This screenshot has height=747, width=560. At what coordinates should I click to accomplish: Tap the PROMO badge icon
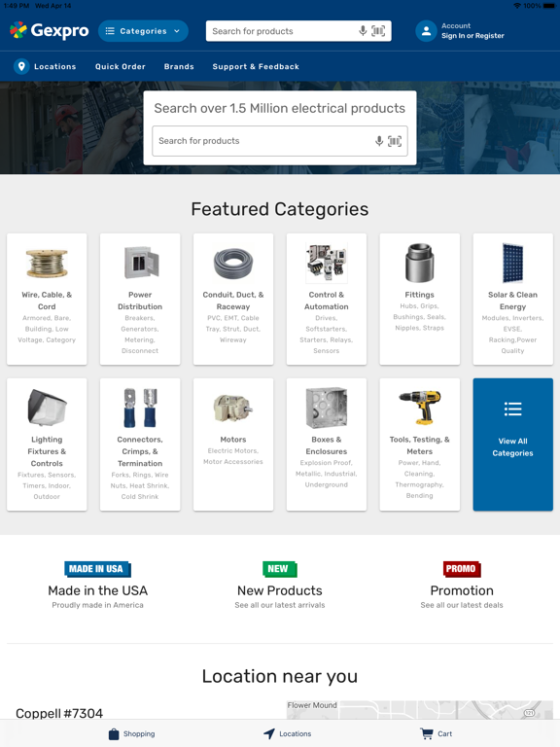tap(462, 569)
